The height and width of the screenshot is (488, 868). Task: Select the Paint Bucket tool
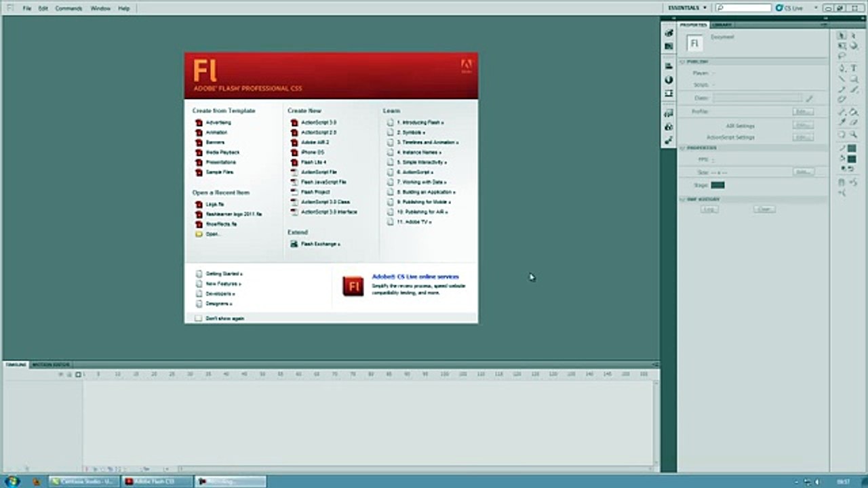(853, 112)
